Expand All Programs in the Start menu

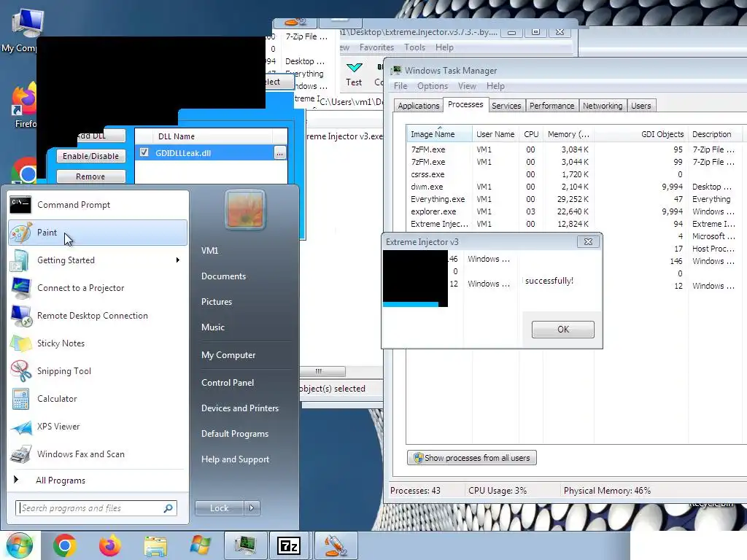tap(61, 481)
